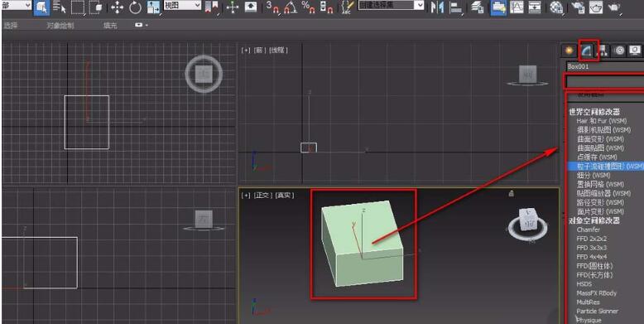Select the MassFX RBody modifier

(x=596, y=293)
